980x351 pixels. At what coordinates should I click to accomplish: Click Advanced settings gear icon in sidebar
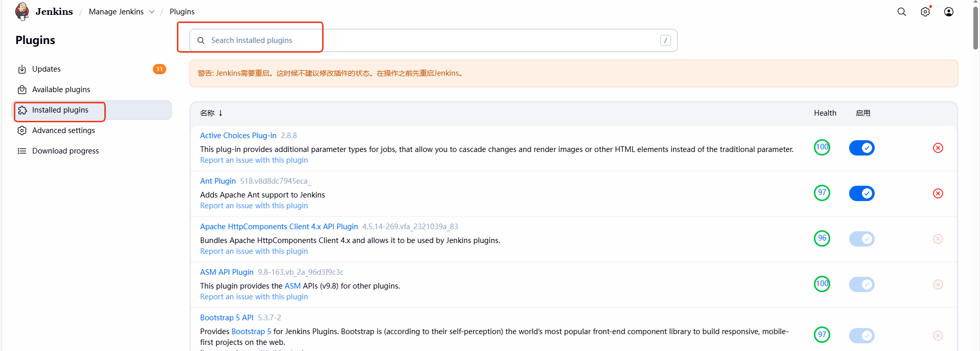pos(22,130)
